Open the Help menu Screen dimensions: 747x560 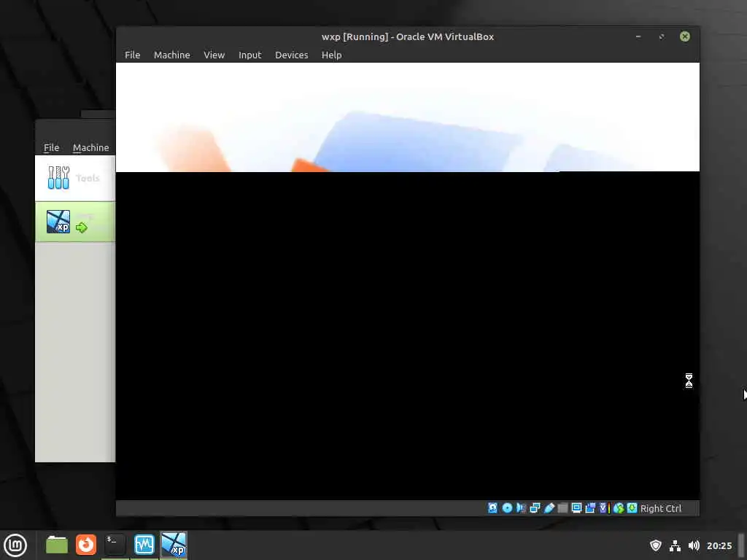[332, 55]
